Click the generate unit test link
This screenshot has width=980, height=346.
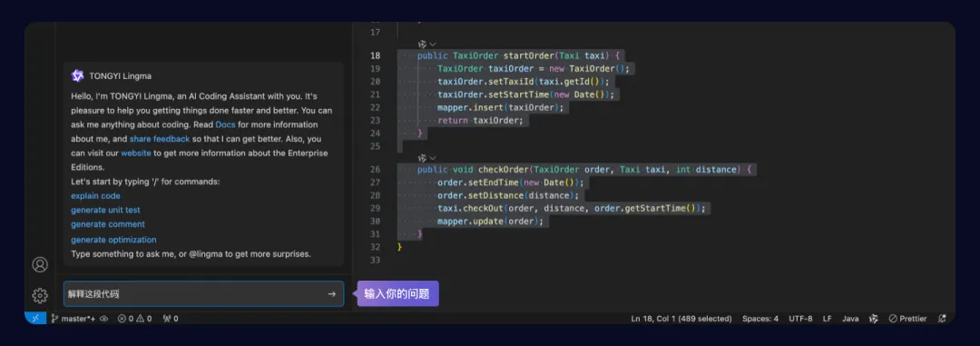(105, 210)
